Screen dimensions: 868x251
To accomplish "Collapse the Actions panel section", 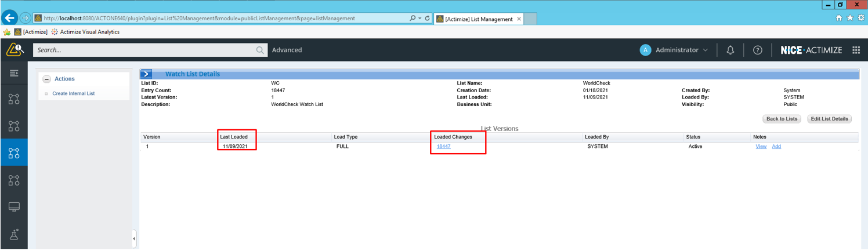I will (x=47, y=79).
